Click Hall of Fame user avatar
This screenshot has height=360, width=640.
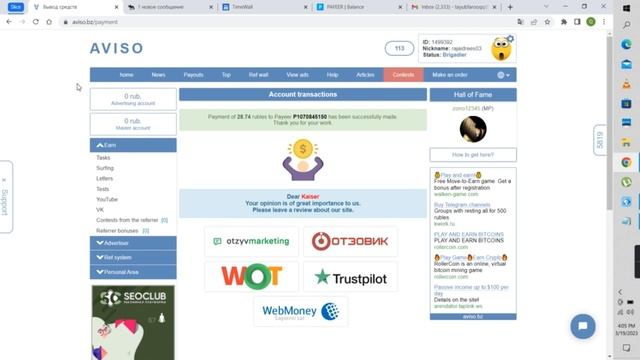click(x=473, y=129)
